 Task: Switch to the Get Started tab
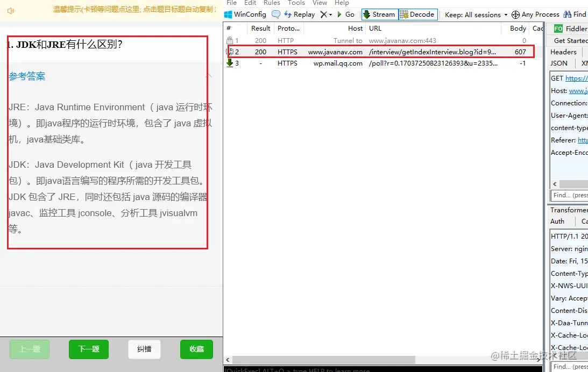point(570,40)
